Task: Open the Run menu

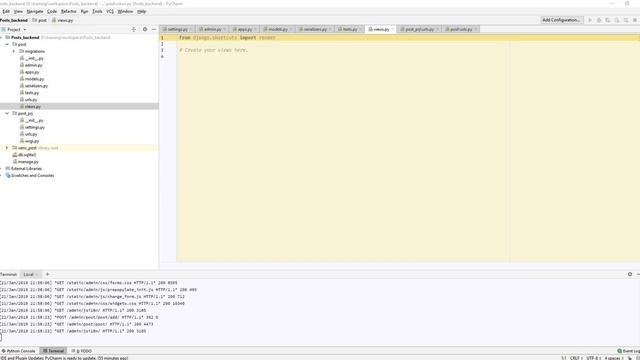Action: (84, 11)
